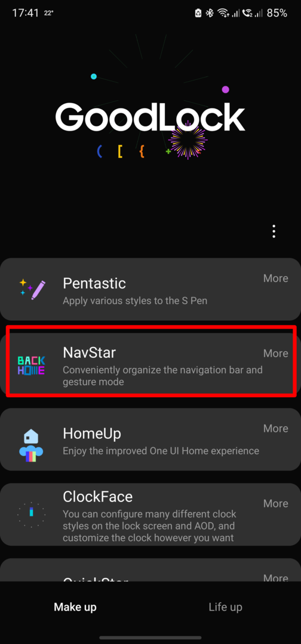Expand More for NavStar
This screenshot has height=644, width=301.
pos(275,353)
